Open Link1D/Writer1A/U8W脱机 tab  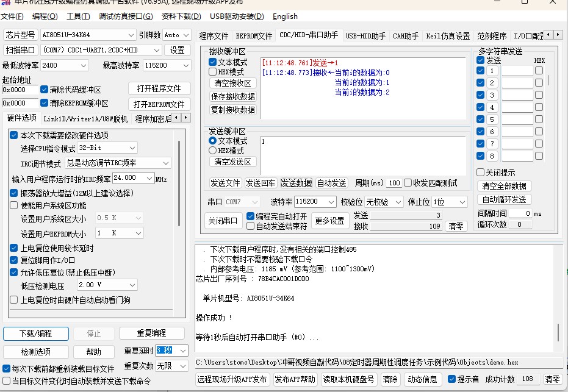85,119
